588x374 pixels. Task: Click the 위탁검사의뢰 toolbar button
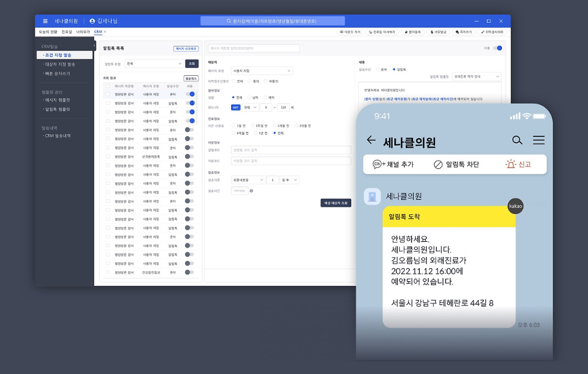(x=492, y=32)
